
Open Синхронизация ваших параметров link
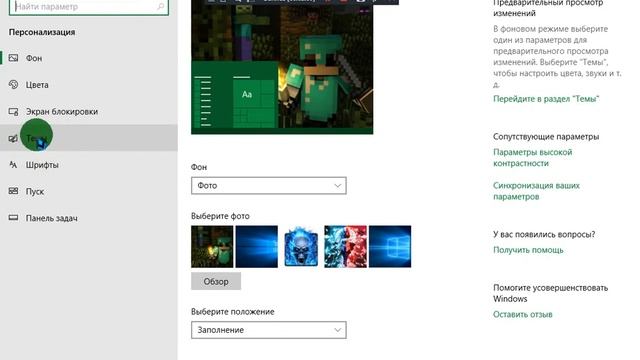click(x=536, y=191)
